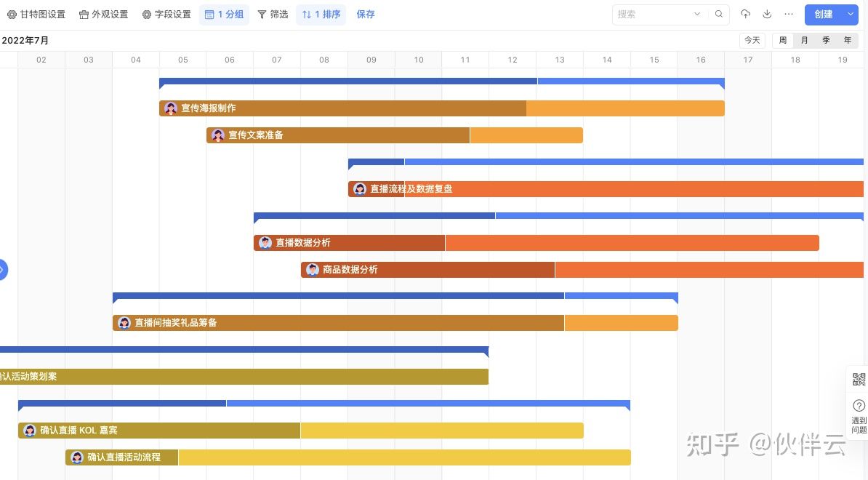Click avatar on 商品数据分析 bar

pos(312,270)
